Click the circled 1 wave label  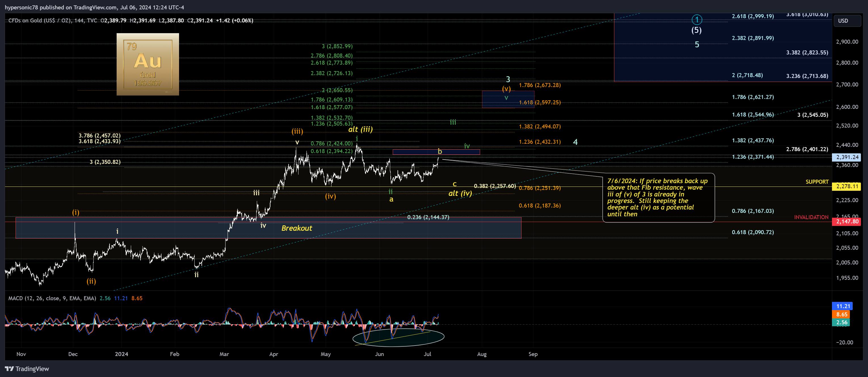pos(697,20)
